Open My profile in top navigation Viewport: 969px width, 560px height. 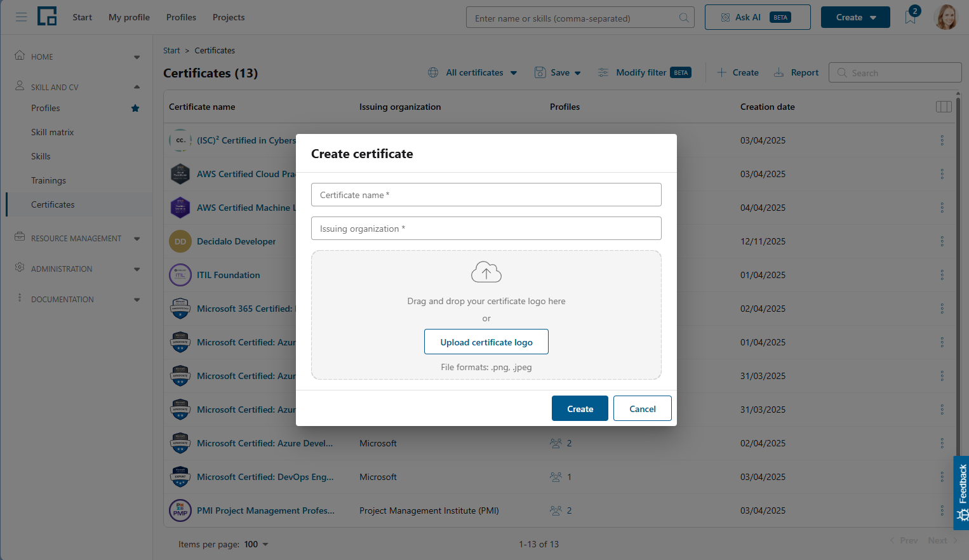click(129, 17)
